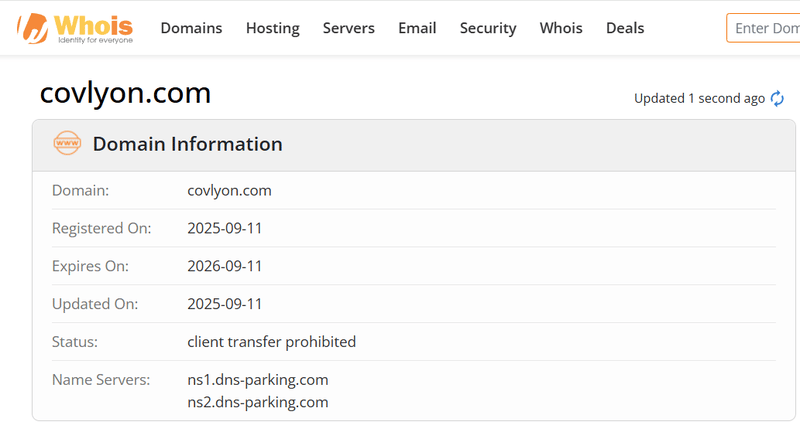Open the Servers menu
The image size is (800, 432).
(348, 28)
